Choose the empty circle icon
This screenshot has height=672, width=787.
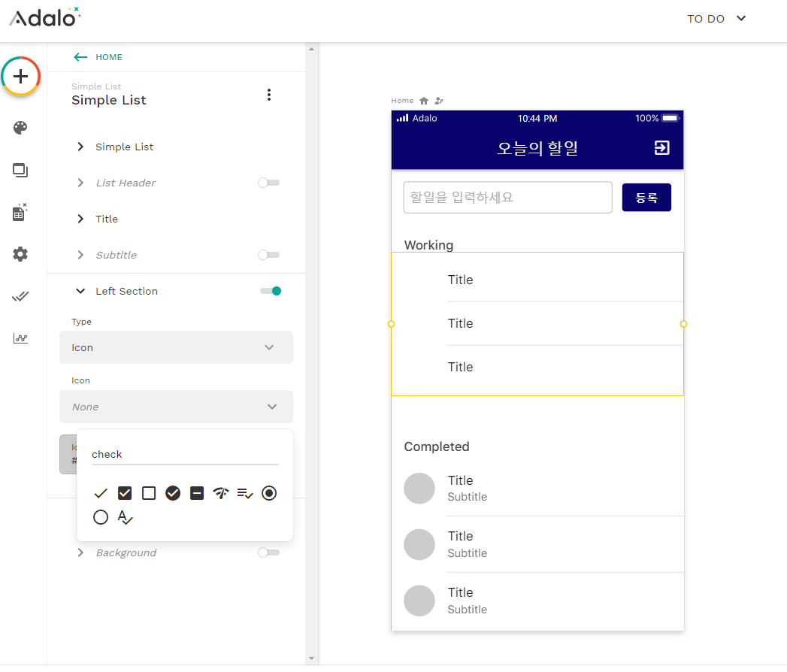coord(101,517)
